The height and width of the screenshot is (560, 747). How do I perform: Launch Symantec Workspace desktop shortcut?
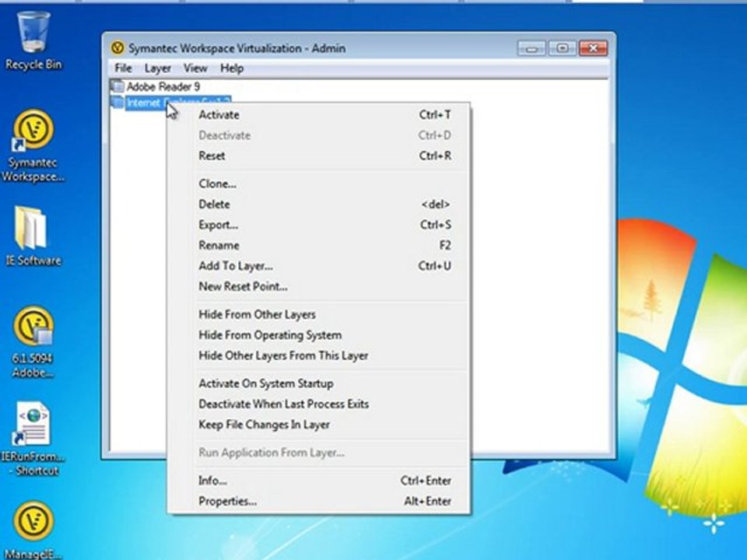point(33,147)
